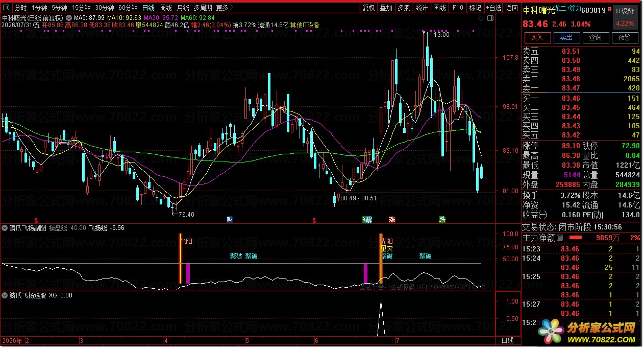Click the 2026年 year label on time axis
Screen dimensions: 644x348
pyautogui.click(x=13, y=340)
